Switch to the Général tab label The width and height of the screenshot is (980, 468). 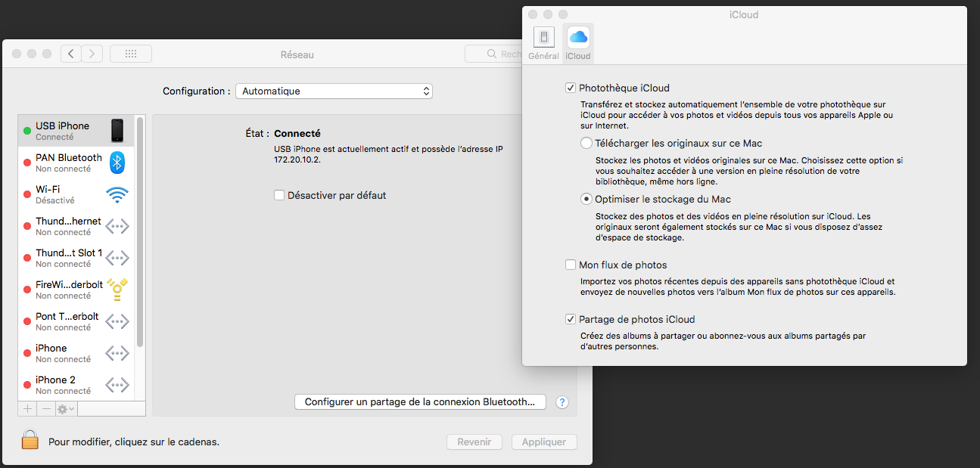point(543,56)
